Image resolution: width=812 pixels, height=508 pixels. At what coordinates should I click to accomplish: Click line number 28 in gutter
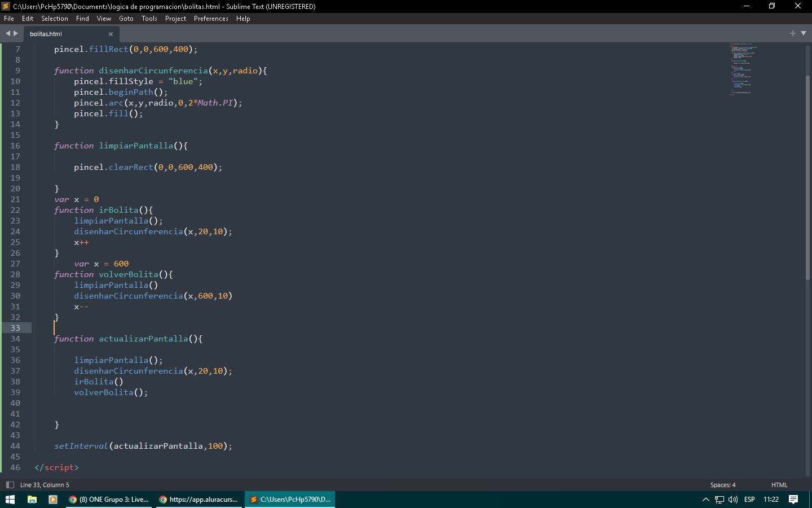pyautogui.click(x=15, y=274)
